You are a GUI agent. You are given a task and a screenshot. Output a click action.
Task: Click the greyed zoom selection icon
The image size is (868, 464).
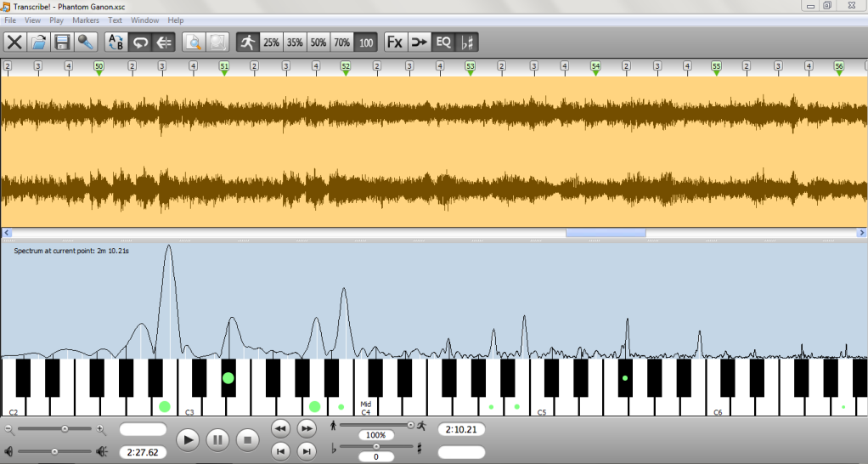click(217, 42)
